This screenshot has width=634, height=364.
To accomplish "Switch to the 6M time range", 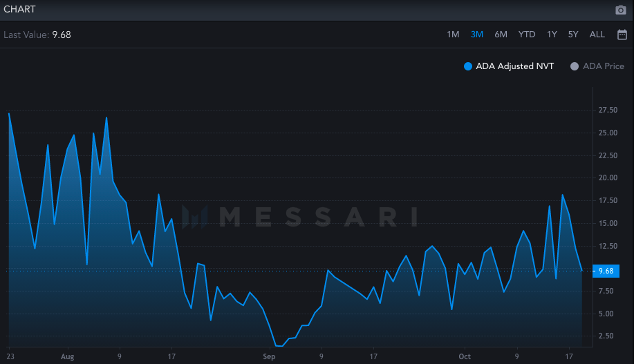I will (501, 35).
